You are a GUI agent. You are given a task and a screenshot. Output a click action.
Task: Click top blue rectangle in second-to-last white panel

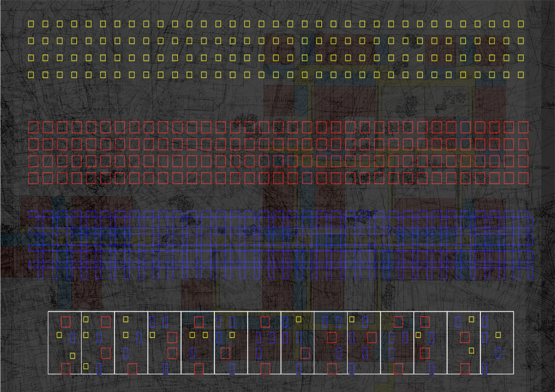click(x=458, y=322)
